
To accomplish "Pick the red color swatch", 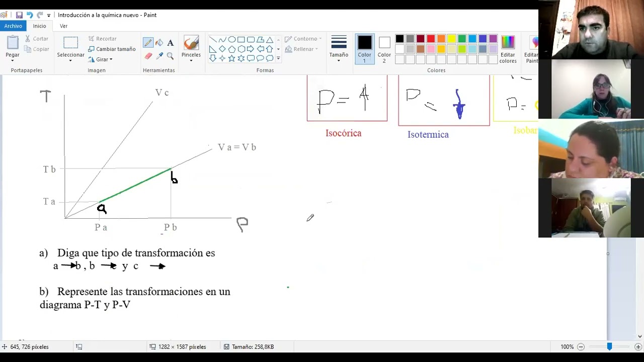I will coord(431,39).
